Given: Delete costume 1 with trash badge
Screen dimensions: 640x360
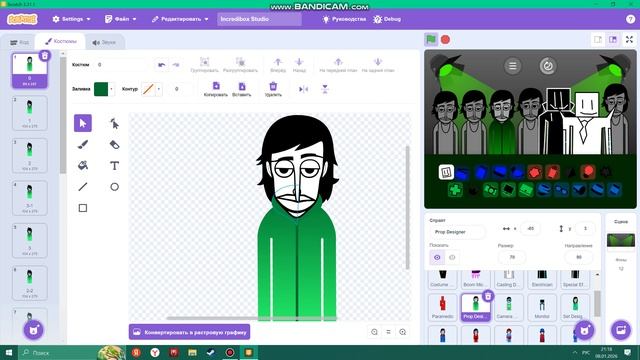Looking at the screenshot, I should point(45,56).
